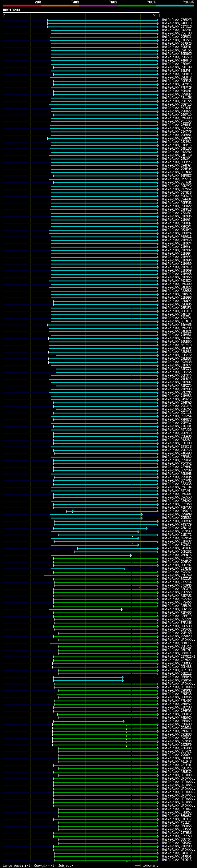Select hit label UniRef100_C3TS15
This screenshot has width=197, height=868.
click(x=177, y=26)
